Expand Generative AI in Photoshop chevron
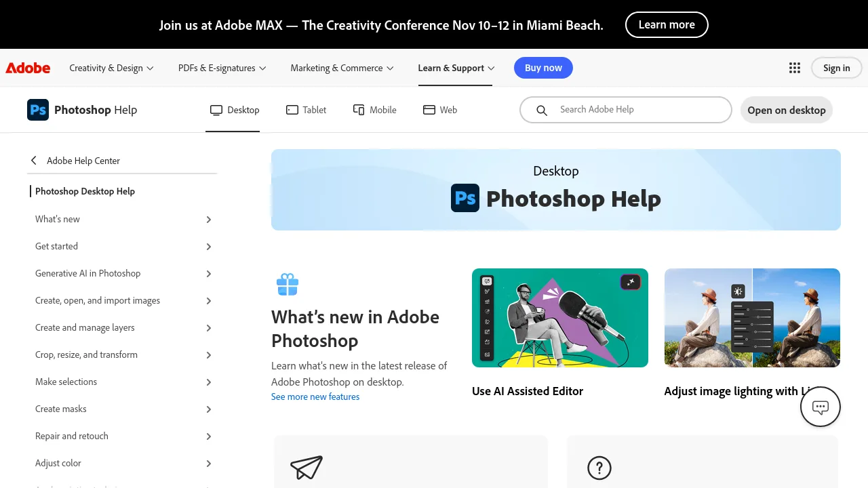This screenshot has width=868, height=488. [x=209, y=274]
